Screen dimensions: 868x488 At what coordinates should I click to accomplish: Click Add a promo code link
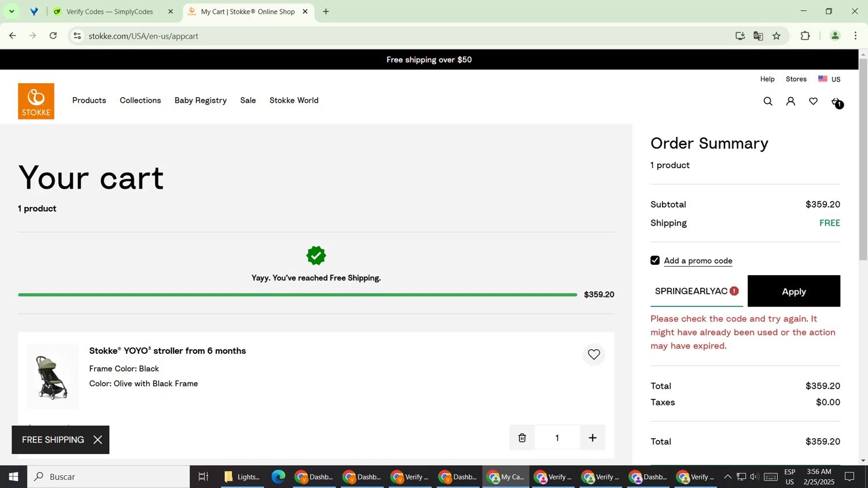tap(698, 261)
